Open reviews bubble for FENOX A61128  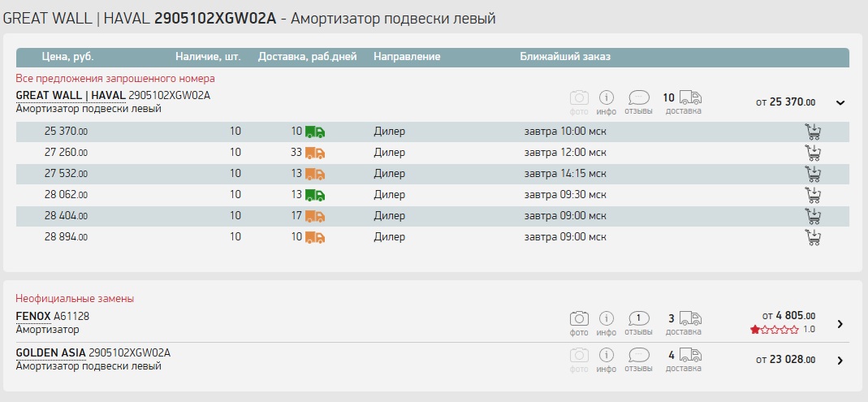tap(639, 318)
